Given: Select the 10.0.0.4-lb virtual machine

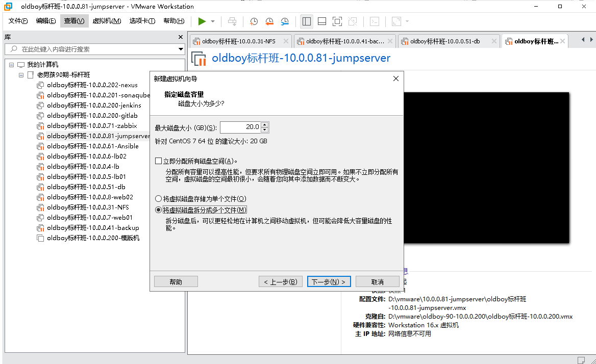Looking at the screenshot, I should tap(83, 167).
